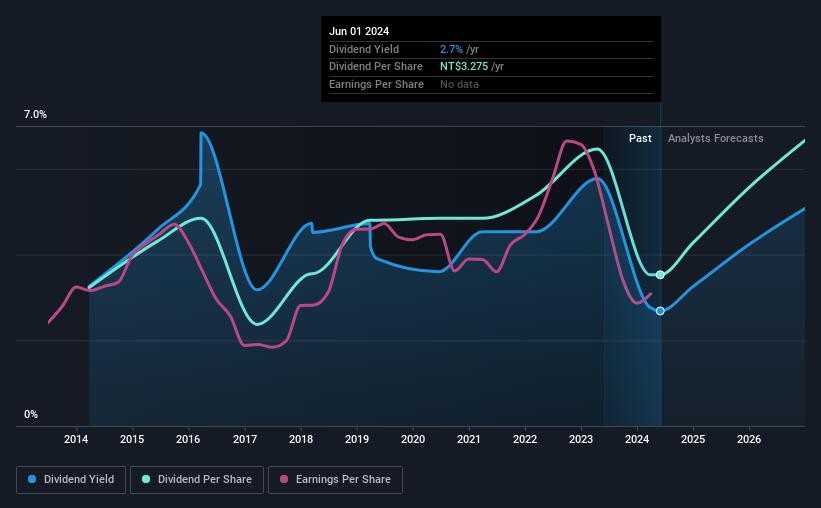Toggle the Dividend Per Share legend button
The image size is (821, 508).
click(x=197, y=480)
